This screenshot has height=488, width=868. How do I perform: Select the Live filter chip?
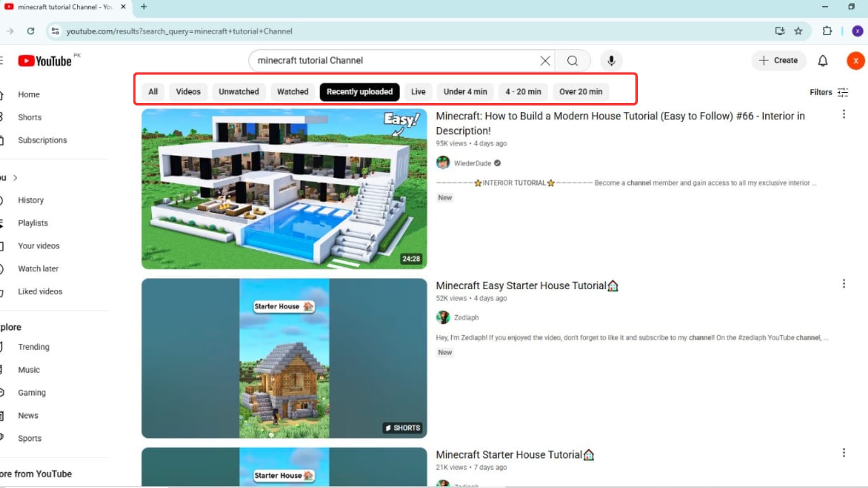point(418,91)
